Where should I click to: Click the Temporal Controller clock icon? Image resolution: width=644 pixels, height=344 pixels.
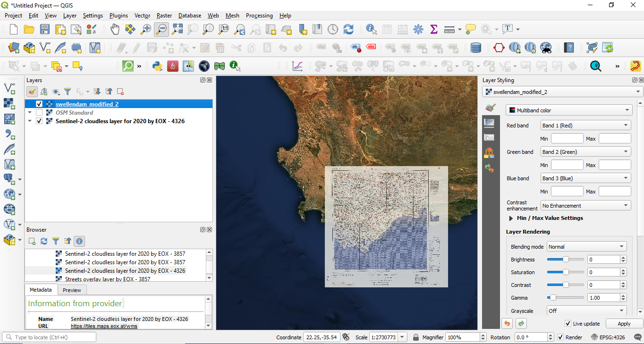(x=333, y=29)
